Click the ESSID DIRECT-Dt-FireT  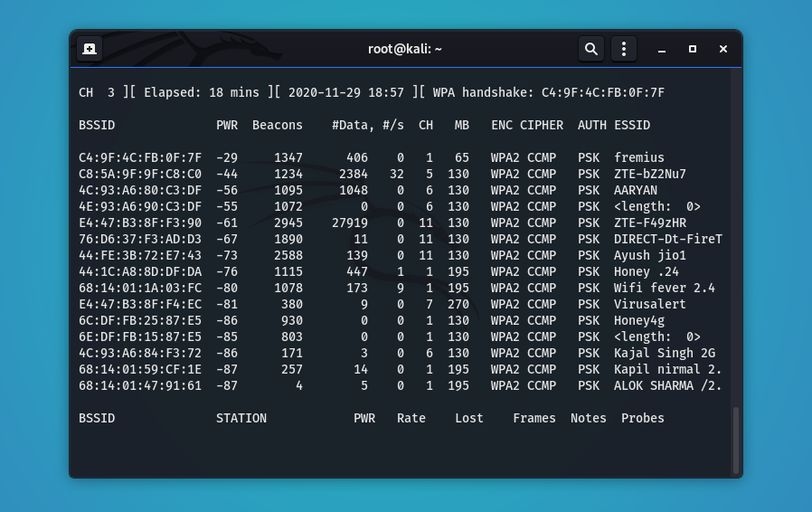pos(668,240)
